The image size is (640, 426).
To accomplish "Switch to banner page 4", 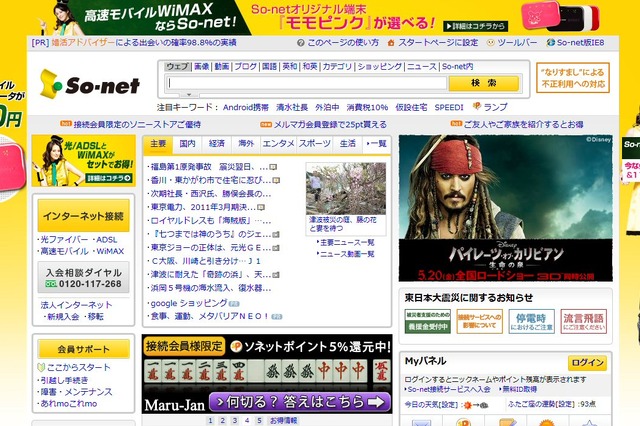I will tap(247, 420).
